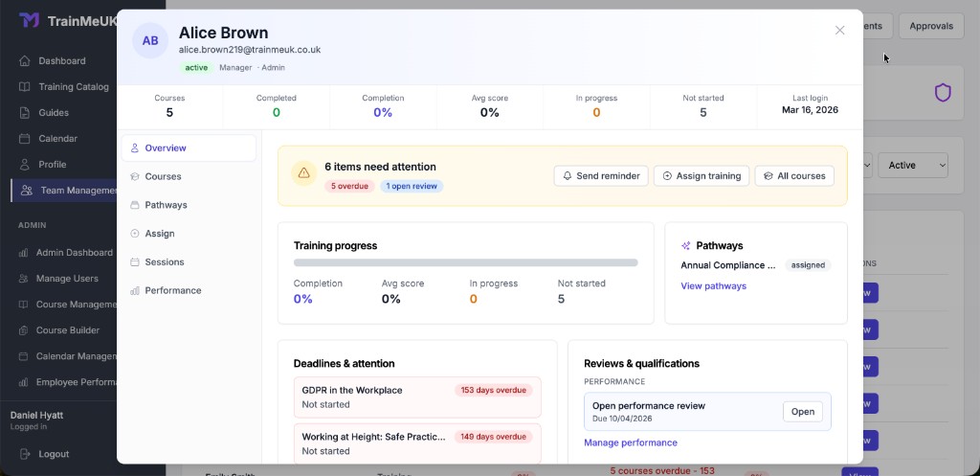The image size is (980, 476).
Task: Follow the Manage performance link
Action: coord(630,442)
